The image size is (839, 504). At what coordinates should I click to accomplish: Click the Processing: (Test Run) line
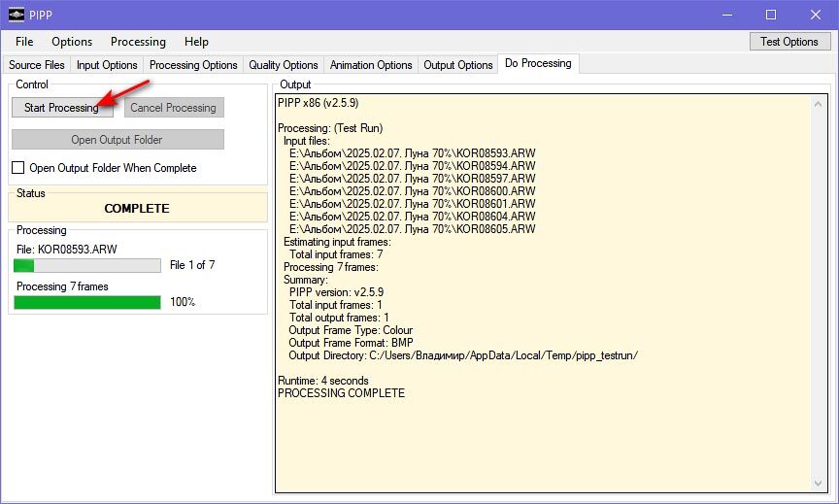[330, 128]
